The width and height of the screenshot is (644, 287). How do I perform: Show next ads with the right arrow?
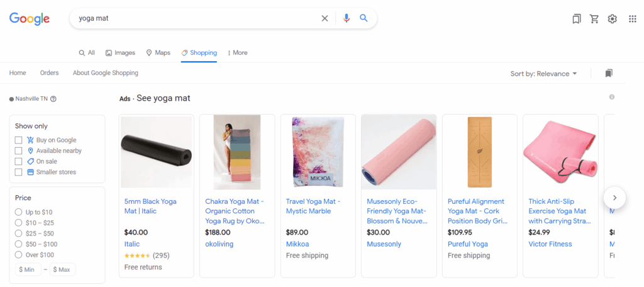[x=614, y=198]
